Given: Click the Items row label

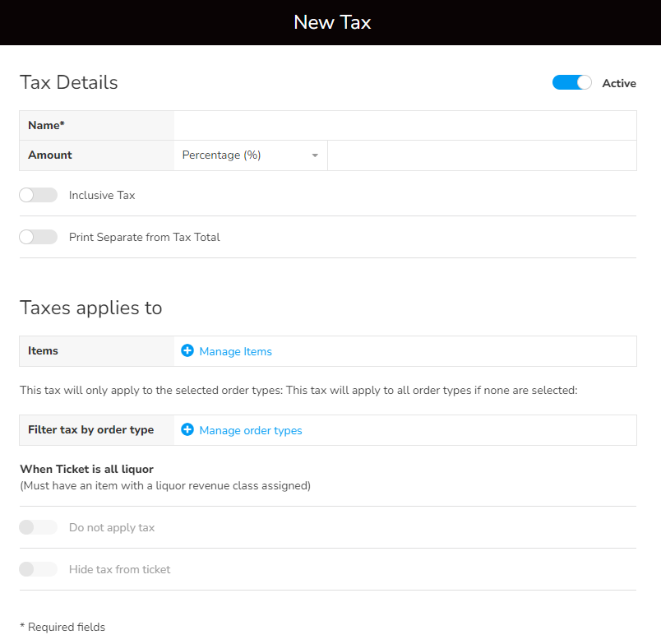Looking at the screenshot, I should 44,351.
